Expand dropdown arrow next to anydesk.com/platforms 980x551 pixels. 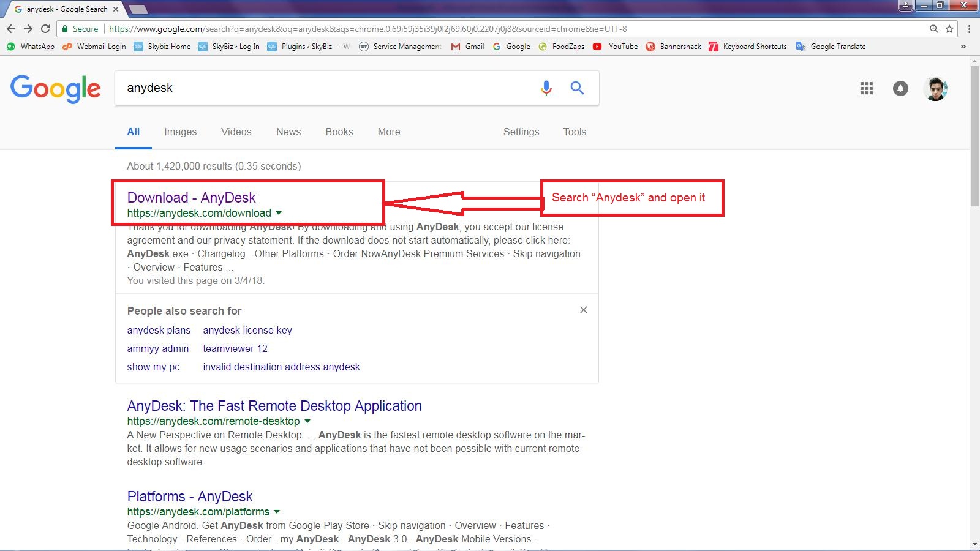click(x=277, y=512)
